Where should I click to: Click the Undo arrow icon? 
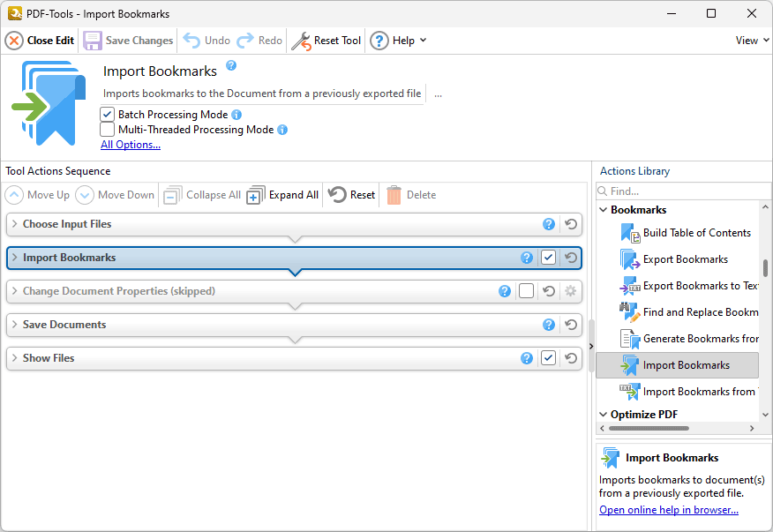[x=191, y=41]
